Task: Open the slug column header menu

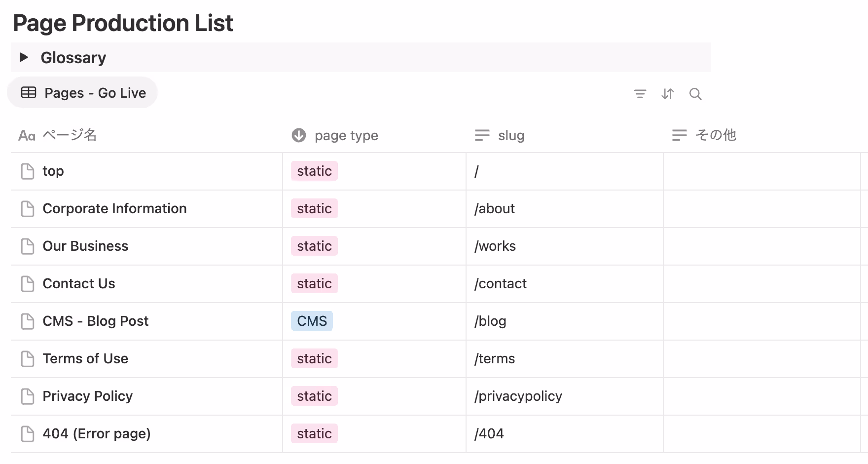Action: click(511, 135)
